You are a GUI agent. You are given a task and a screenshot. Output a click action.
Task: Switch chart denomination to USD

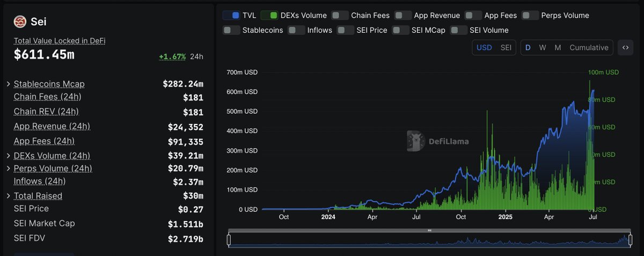point(484,47)
